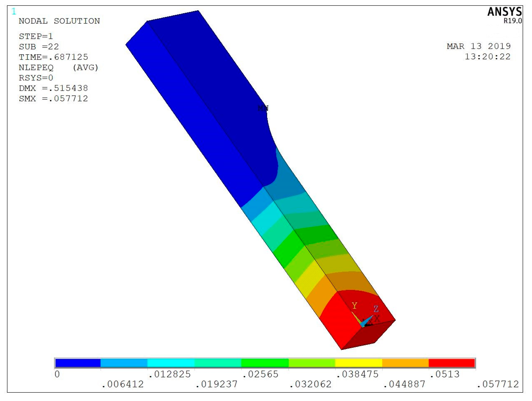This screenshot has height=401, width=532.
Task: Click the dark blue legend color band
Action: point(78,363)
